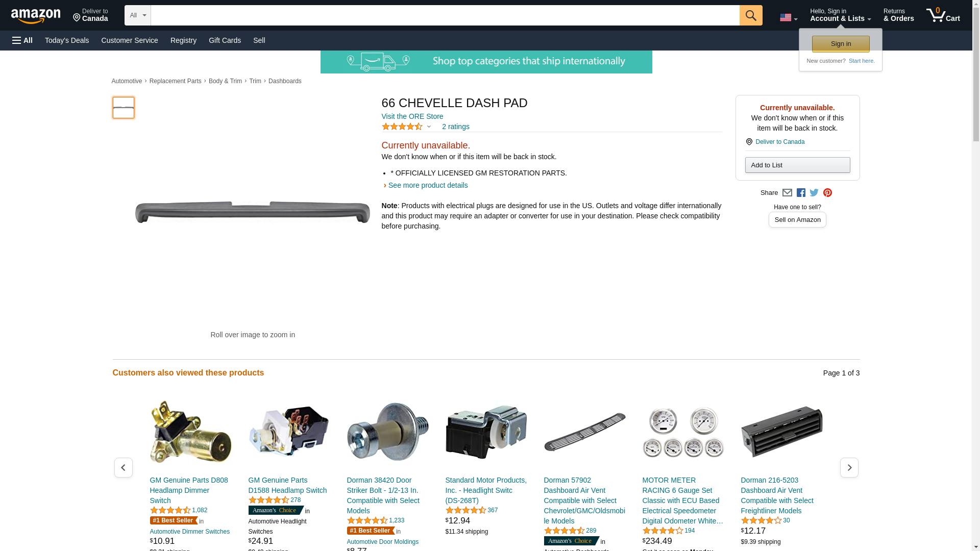Open Today's Deals in navigation bar
The image size is (980, 551).
click(x=67, y=40)
